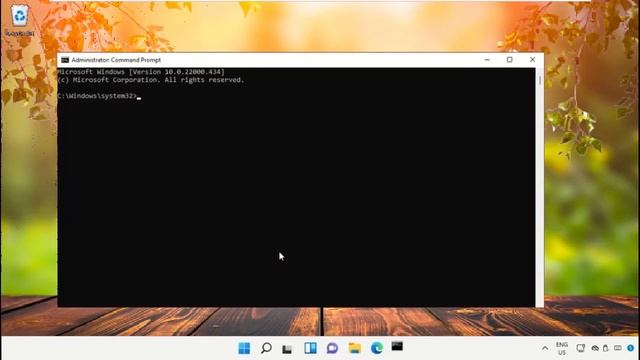
Task: Open Task View on the taskbar
Action: tap(288, 349)
